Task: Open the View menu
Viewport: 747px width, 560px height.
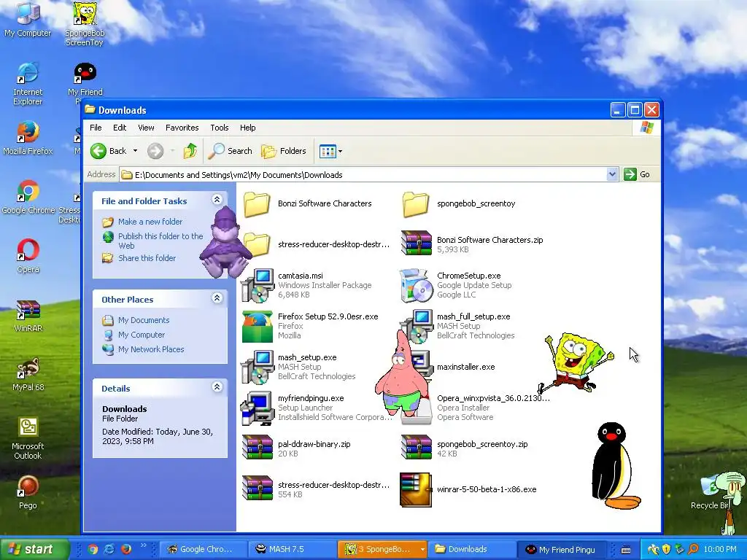Action: (x=146, y=128)
